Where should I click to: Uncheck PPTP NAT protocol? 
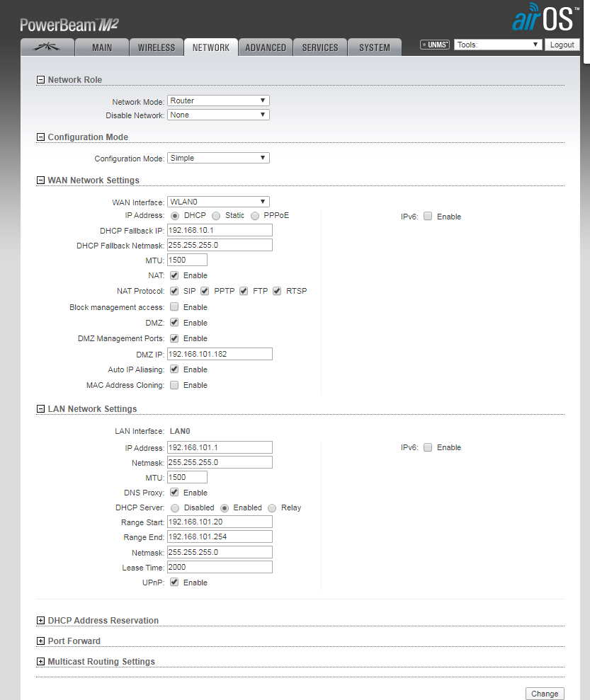coord(205,291)
